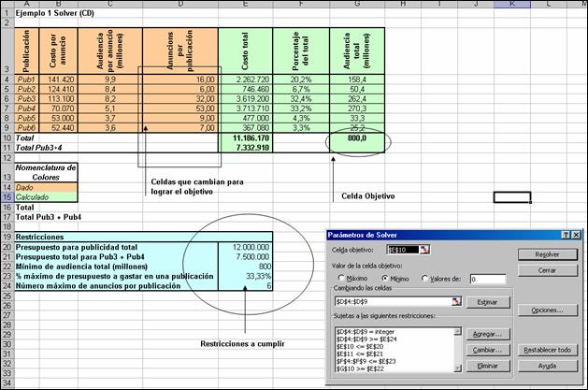
Task: Click the help question mark in Solver title bar
Action: click(x=565, y=233)
